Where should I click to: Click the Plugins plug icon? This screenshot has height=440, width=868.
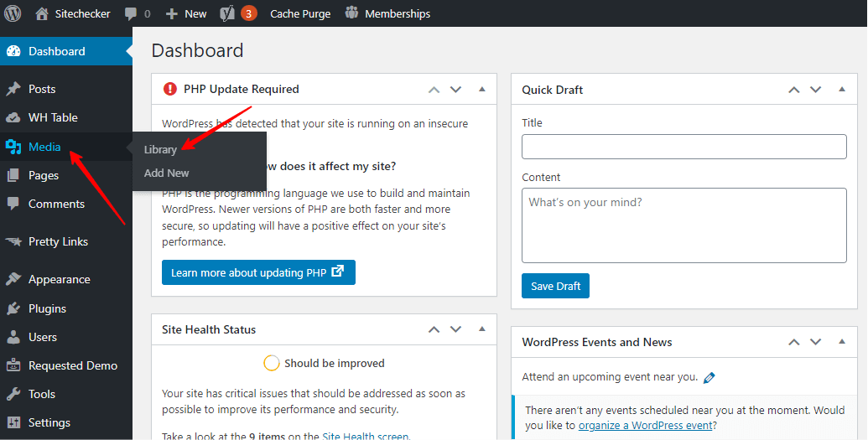[14, 308]
